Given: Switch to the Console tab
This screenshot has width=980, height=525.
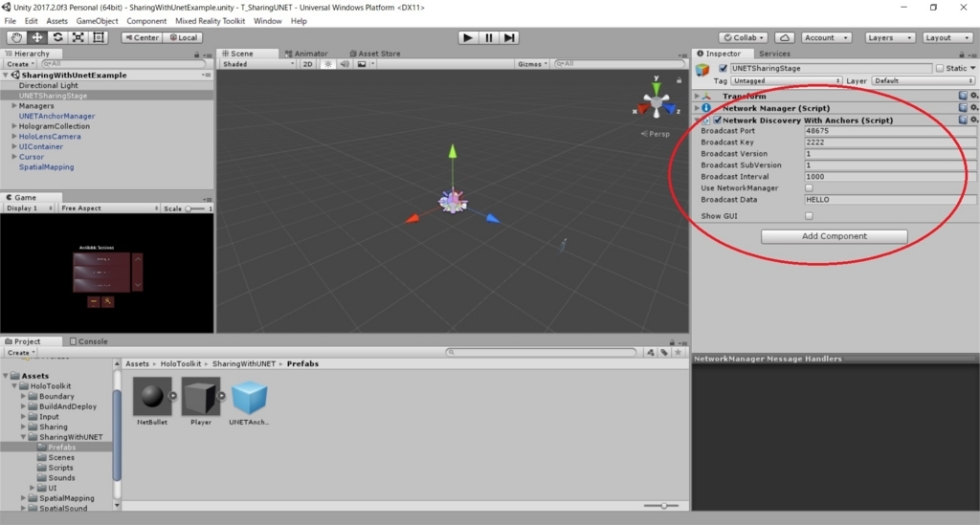Looking at the screenshot, I should point(89,341).
